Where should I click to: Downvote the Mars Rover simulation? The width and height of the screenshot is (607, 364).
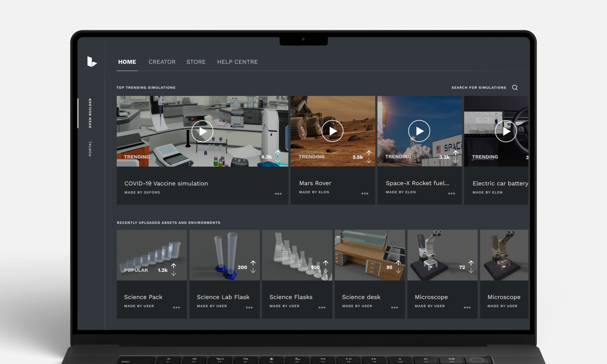click(x=369, y=160)
